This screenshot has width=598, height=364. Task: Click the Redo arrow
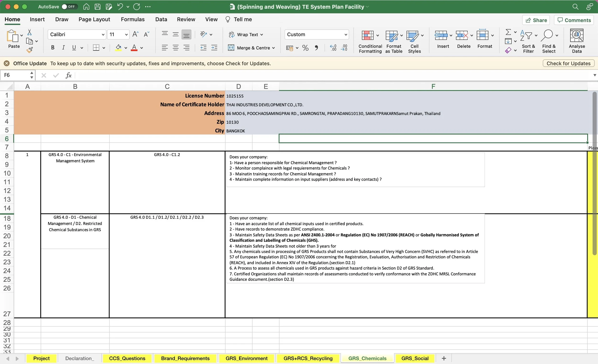point(137,6)
